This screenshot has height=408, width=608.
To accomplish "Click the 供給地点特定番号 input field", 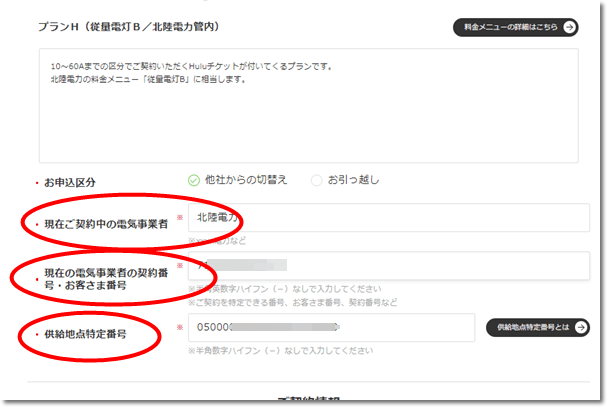I will click(x=332, y=327).
